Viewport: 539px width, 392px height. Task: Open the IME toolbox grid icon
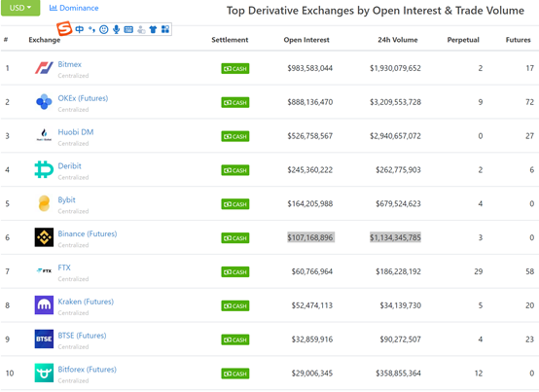click(x=165, y=29)
